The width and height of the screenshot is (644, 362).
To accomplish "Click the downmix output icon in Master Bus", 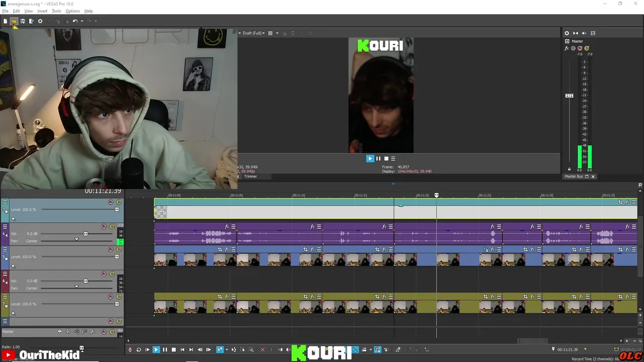I will [576, 33].
